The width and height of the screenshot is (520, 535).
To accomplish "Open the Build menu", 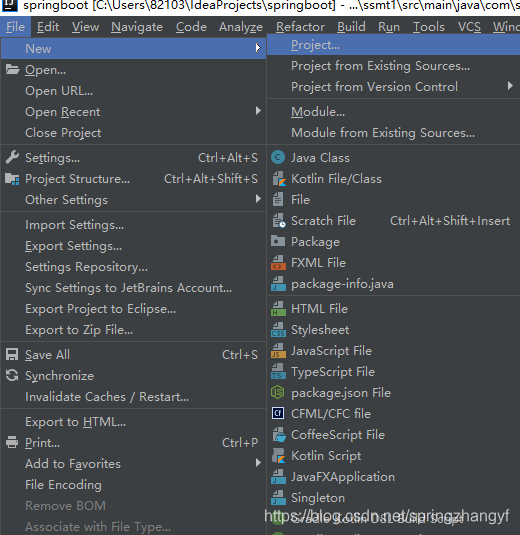I will [x=351, y=27].
